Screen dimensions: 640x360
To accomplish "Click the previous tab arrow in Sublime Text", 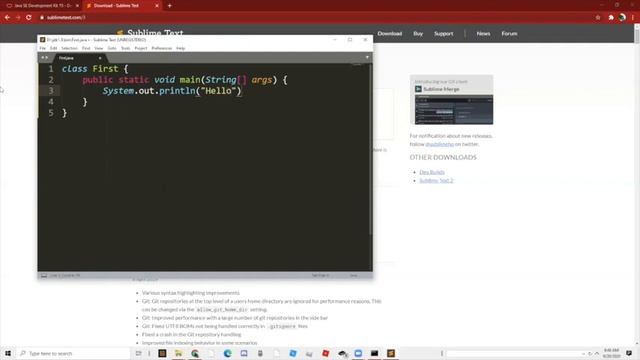I will tap(42, 58).
